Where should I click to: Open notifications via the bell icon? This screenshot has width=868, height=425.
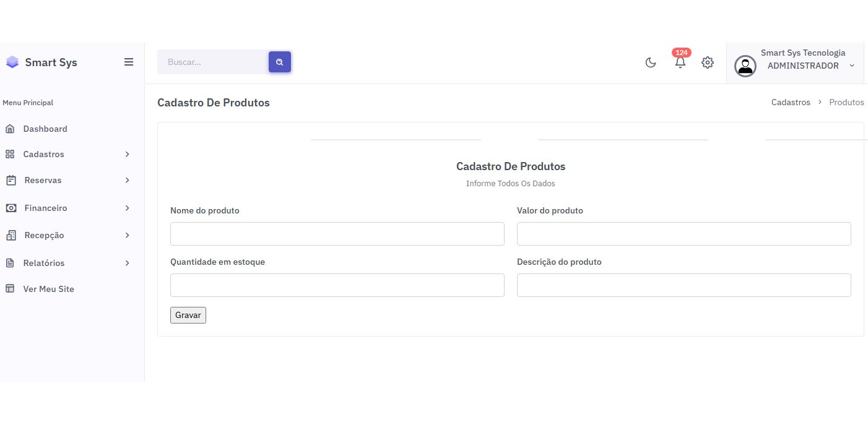[x=680, y=62]
